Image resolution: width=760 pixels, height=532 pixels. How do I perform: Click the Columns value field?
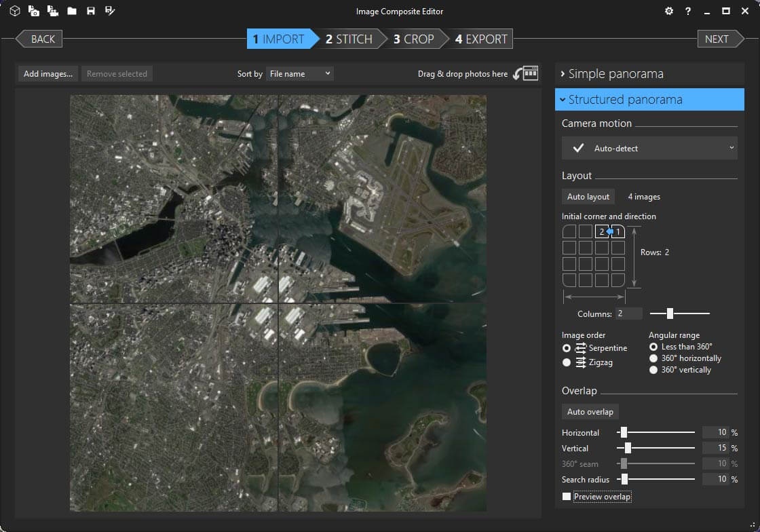point(628,313)
